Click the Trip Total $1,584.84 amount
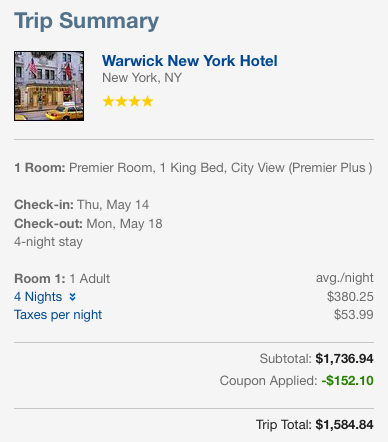Screen dimensions: 388x442 coord(344,425)
